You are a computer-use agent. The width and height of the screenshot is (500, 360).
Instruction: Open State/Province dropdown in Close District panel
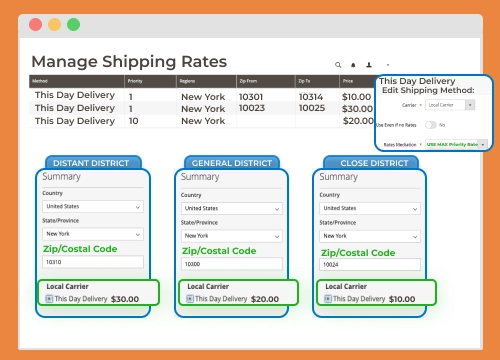point(370,236)
